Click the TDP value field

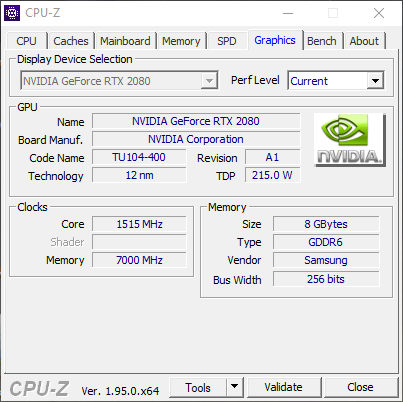pos(273,175)
